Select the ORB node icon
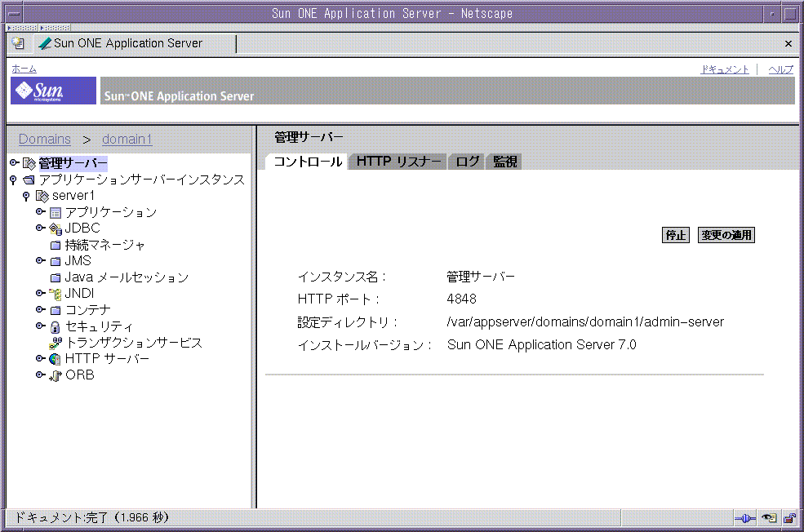 (56, 375)
